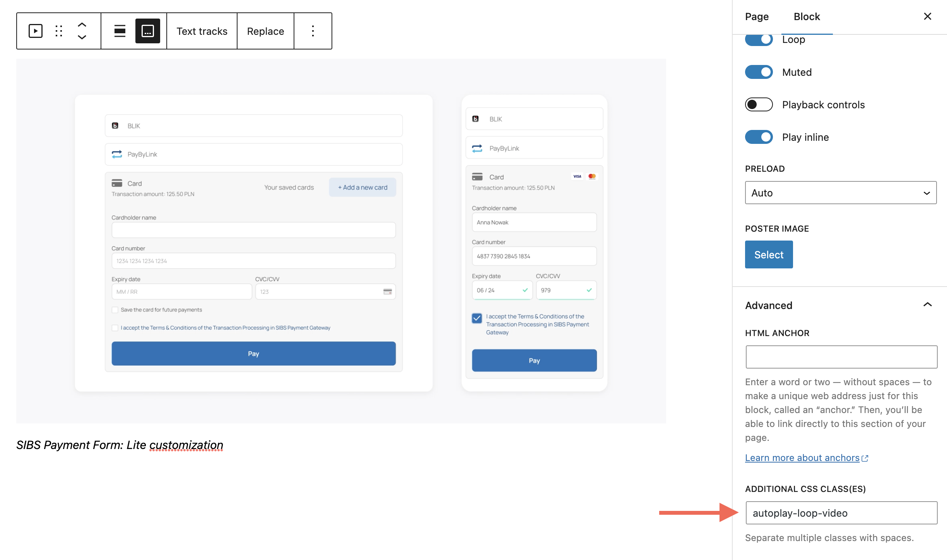The height and width of the screenshot is (560, 947).
Task: Click the drag handle dots icon
Action: (59, 31)
